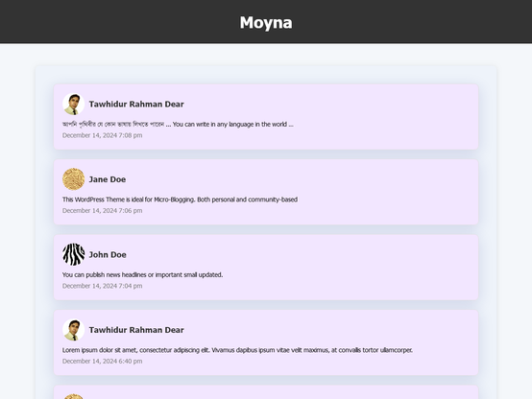Select the John Doe post card
532x399 pixels.
click(x=266, y=268)
